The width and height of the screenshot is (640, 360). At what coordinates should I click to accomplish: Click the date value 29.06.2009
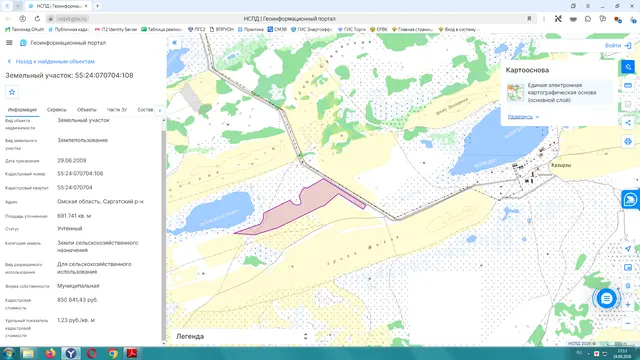71,161
